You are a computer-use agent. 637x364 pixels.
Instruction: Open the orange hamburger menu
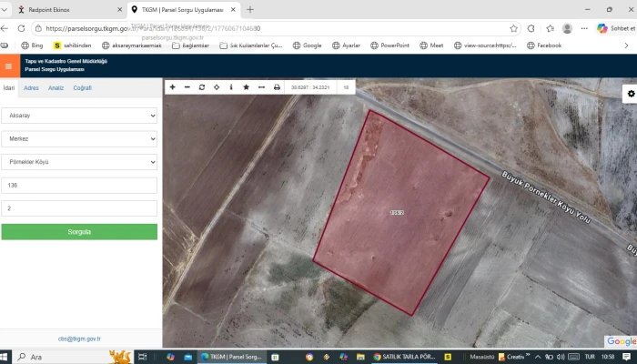(9, 66)
